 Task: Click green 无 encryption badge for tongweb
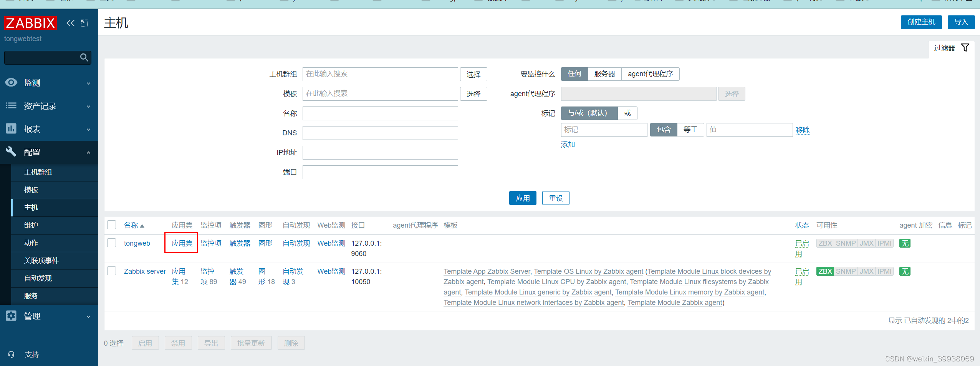click(905, 243)
